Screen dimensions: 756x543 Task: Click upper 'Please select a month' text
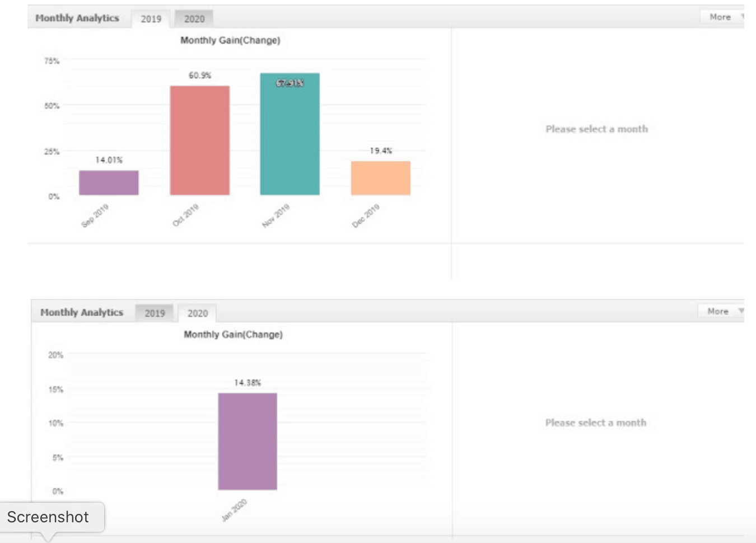(x=597, y=129)
